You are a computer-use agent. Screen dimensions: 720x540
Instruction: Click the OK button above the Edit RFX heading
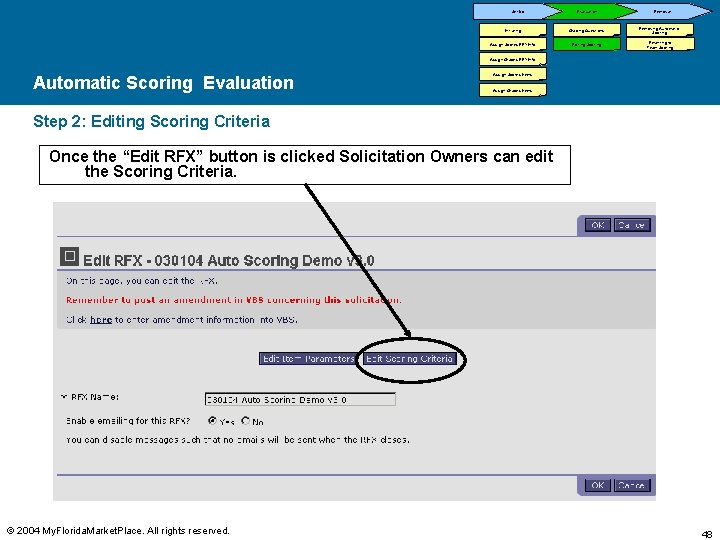597,225
